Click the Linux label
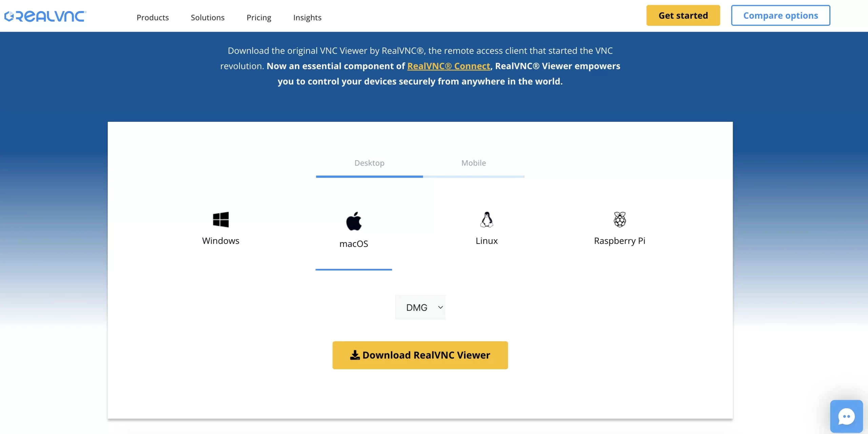868x434 pixels. [x=487, y=241]
